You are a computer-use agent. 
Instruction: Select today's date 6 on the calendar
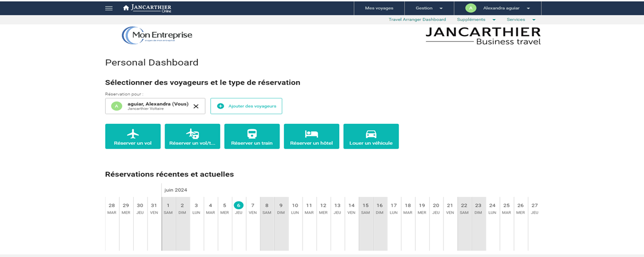pyautogui.click(x=238, y=205)
